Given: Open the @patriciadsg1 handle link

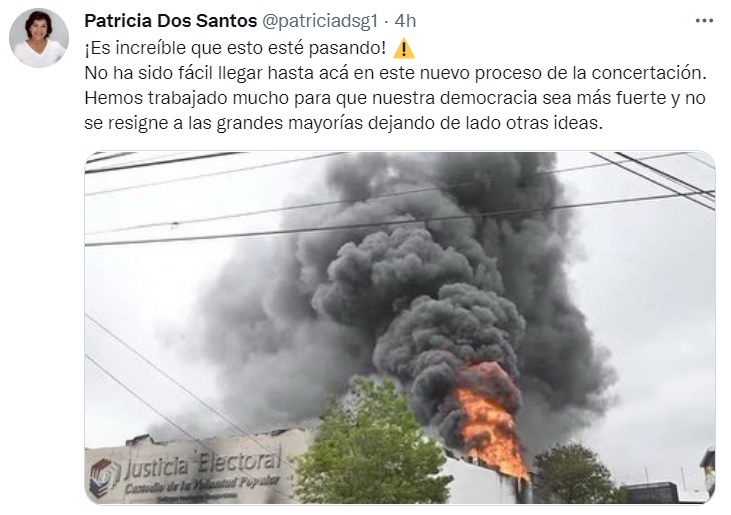Looking at the screenshot, I should click(x=320, y=21).
